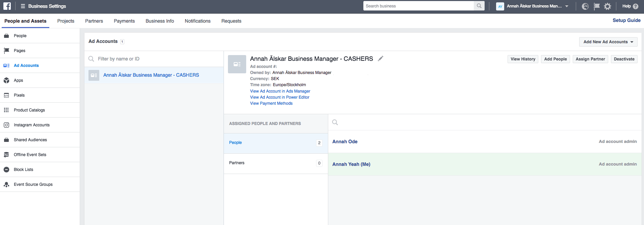Viewport: 644px width, 225px height.
Task: Open the Setup Guide link
Action: point(626,20)
